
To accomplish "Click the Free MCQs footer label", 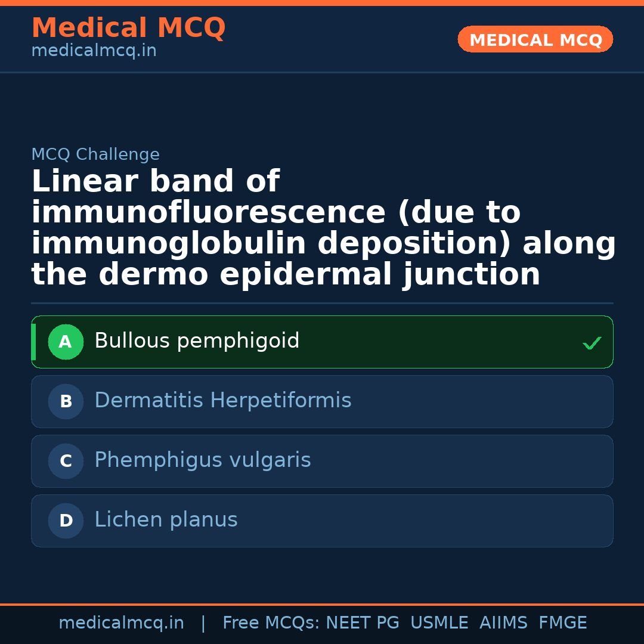I will click(271, 623).
